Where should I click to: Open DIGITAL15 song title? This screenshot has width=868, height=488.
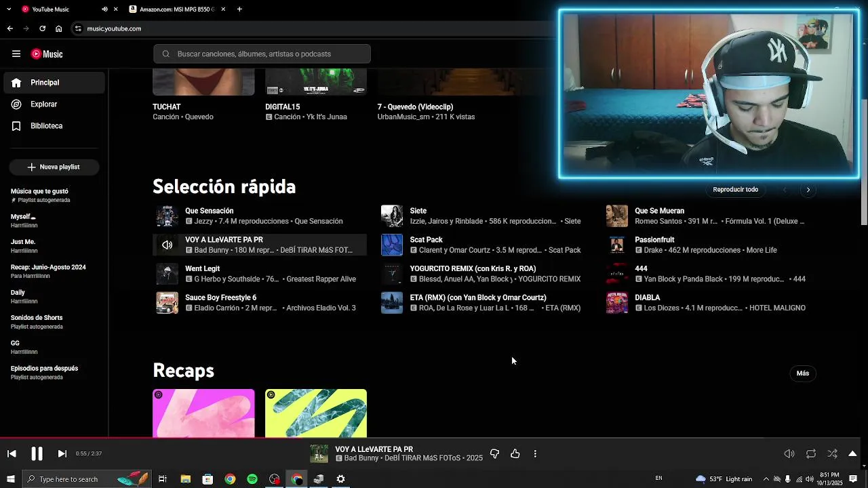pos(282,107)
